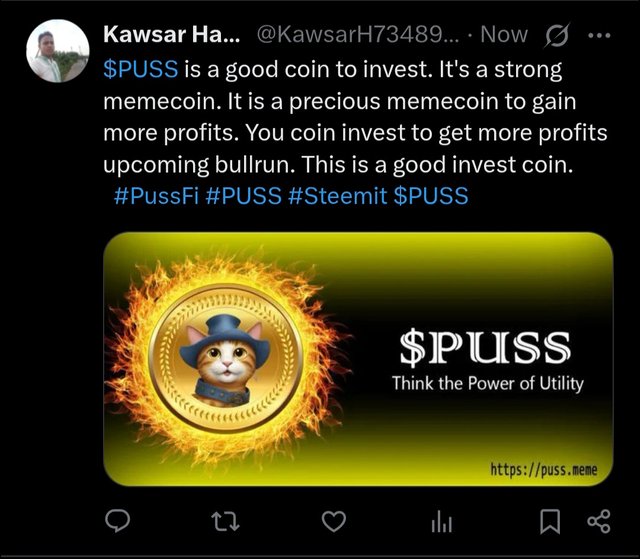Like the post with the heart icon
This screenshot has height=559, width=640.
click(x=334, y=521)
